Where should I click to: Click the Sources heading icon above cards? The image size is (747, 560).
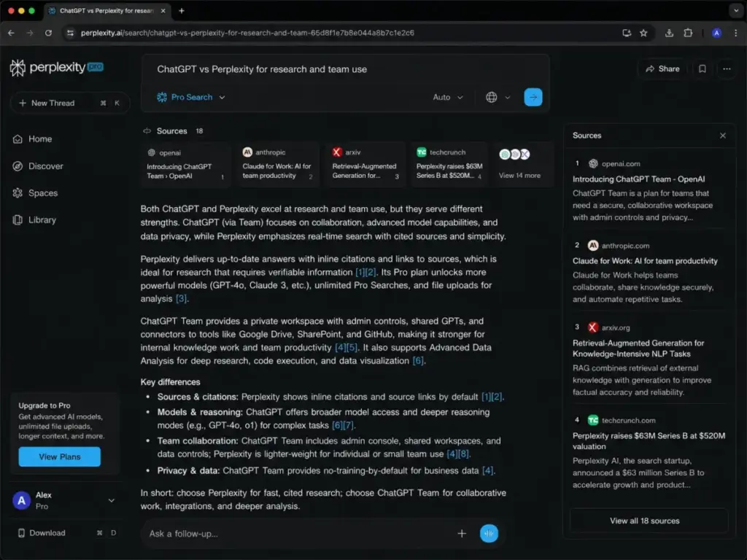(x=147, y=131)
